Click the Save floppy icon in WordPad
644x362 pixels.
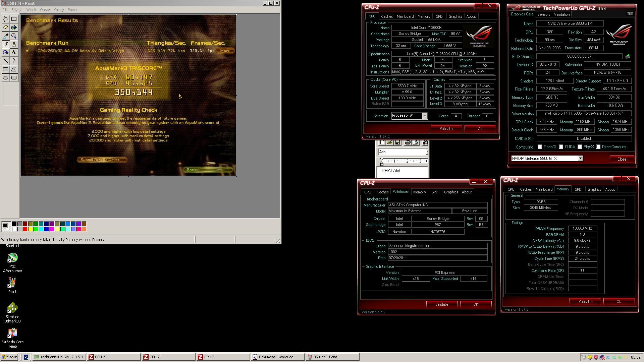pos(397,143)
